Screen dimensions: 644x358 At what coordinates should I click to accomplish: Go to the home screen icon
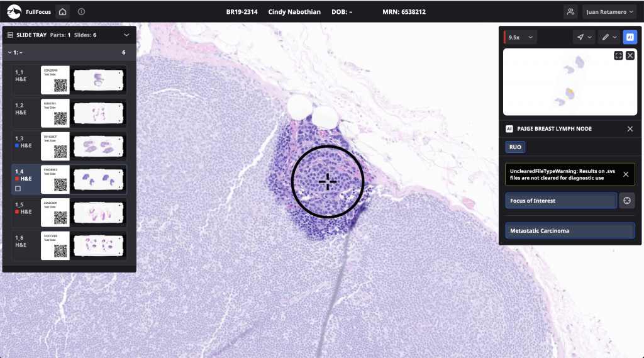point(62,11)
